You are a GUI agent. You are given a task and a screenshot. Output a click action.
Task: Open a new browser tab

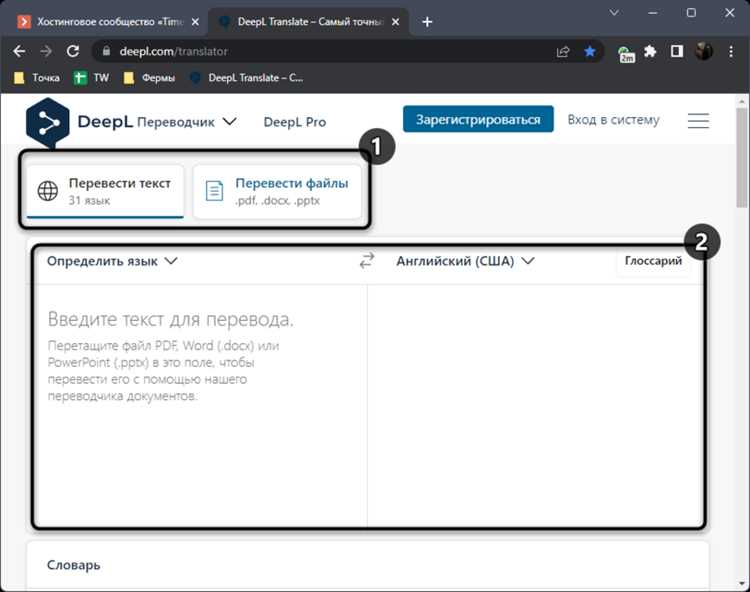tap(427, 22)
